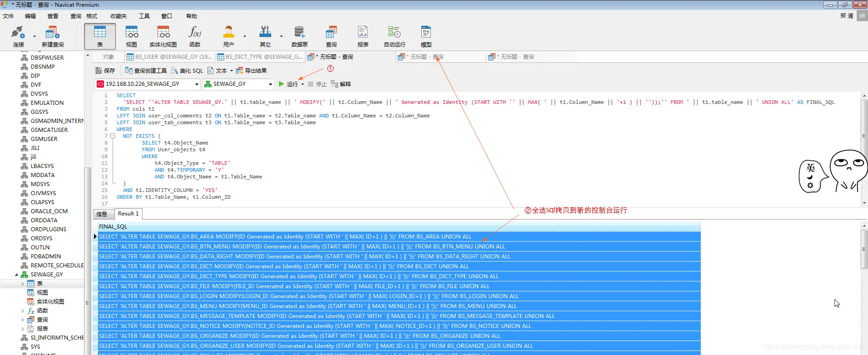868x355 pixels.
Task: Switch to the 对象 (Objects) tab
Action: [108, 57]
